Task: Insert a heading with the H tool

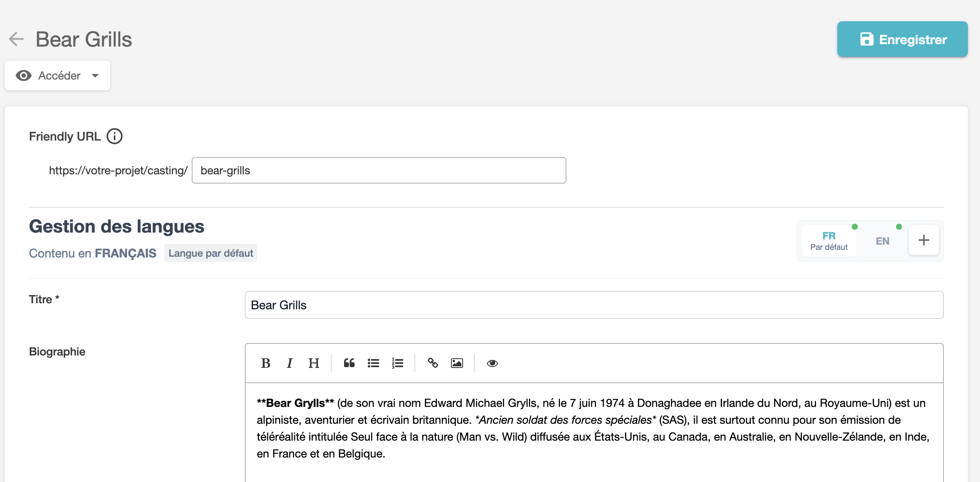Action: point(314,363)
